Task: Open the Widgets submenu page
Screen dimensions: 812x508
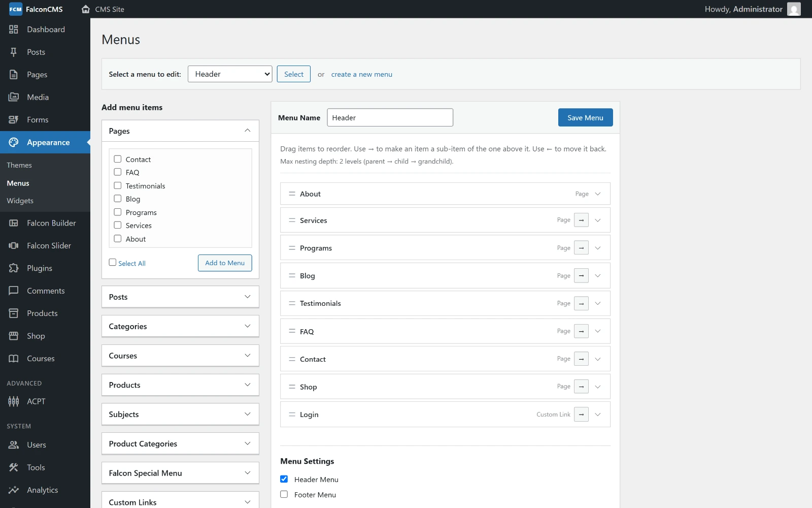Action: (x=20, y=201)
